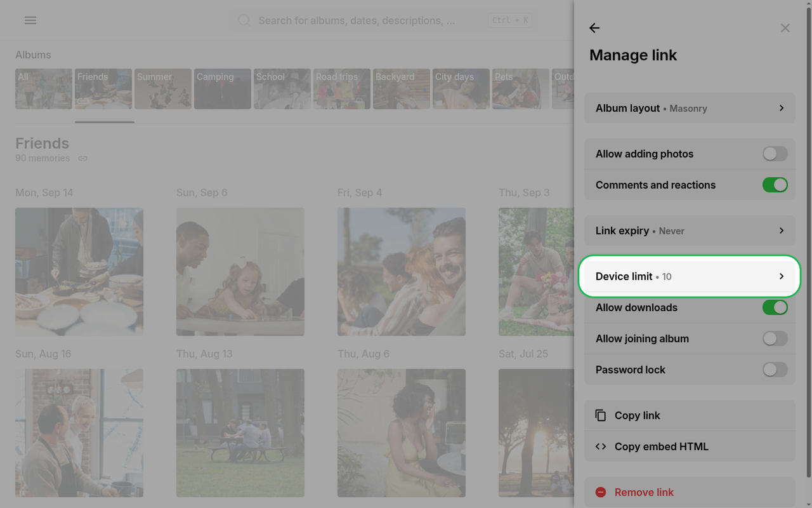812x508 pixels.
Task: Click the red Remove link icon
Action: point(601,492)
